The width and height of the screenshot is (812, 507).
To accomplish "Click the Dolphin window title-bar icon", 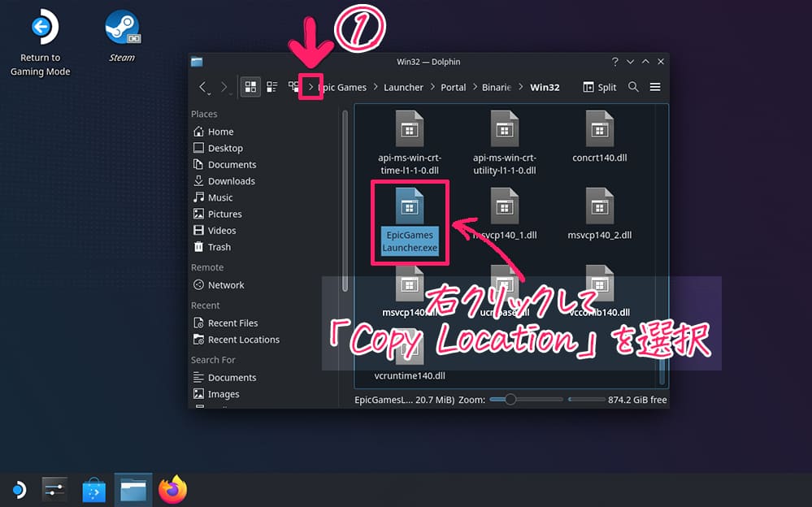I will pos(197,62).
